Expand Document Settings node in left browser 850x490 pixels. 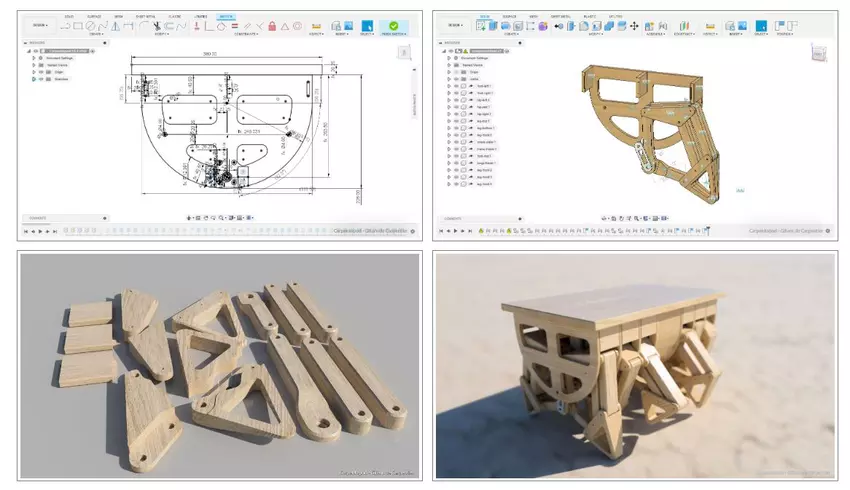35,58
